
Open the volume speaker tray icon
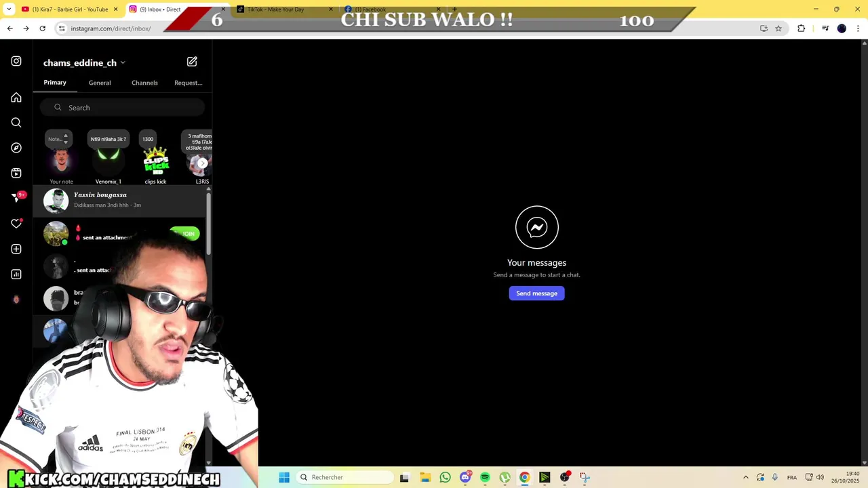tap(820, 477)
